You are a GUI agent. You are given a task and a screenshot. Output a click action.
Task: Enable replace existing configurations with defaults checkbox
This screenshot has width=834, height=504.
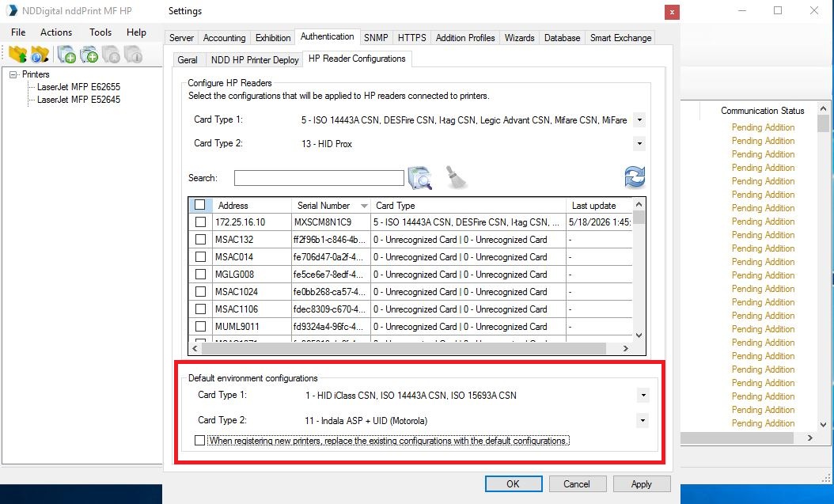coord(199,440)
